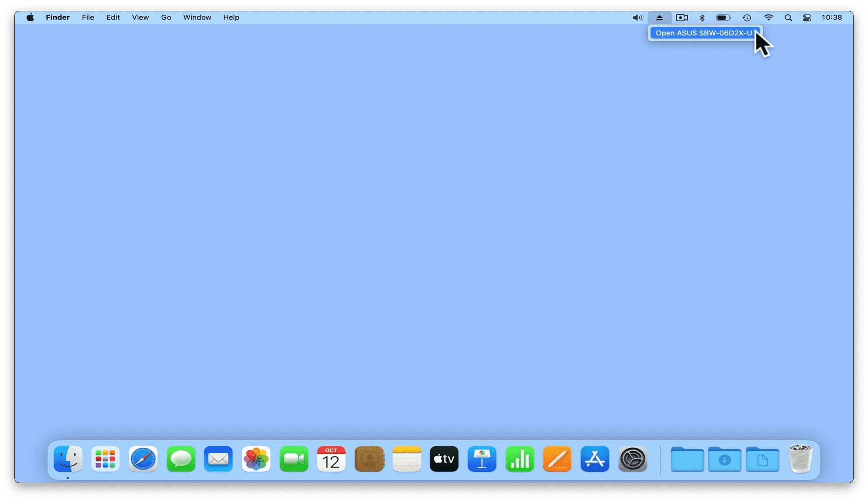The image size is (868, 501).
Task: Launch FaceTime from the Dock
Action: pyautogui.click(x=294, y=459)
